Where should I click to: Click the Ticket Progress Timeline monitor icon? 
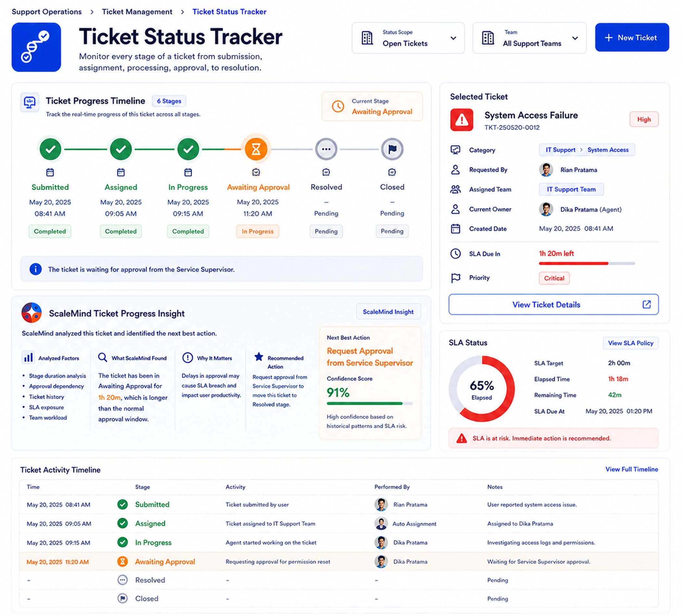point(30,102)
